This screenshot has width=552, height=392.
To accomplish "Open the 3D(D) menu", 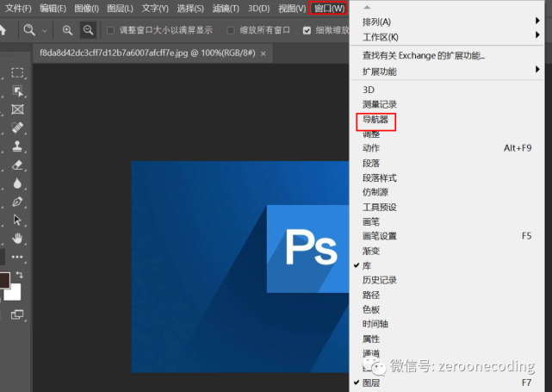I will tap(258, 9).
